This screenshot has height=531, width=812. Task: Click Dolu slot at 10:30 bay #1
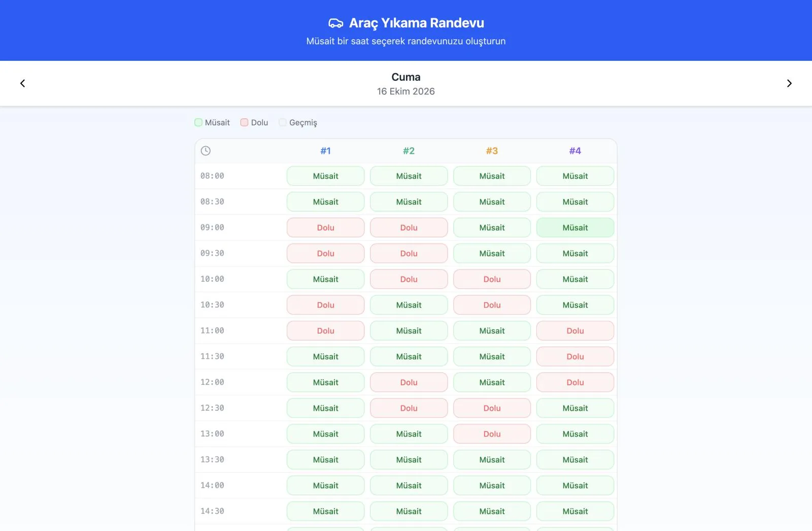326,305
